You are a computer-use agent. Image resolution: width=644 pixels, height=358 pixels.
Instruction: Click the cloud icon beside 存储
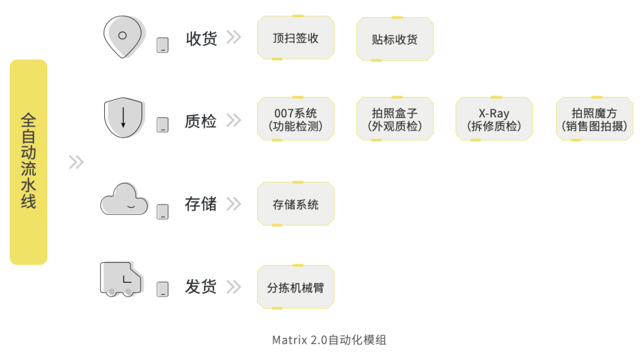click(x=125, y=199)
